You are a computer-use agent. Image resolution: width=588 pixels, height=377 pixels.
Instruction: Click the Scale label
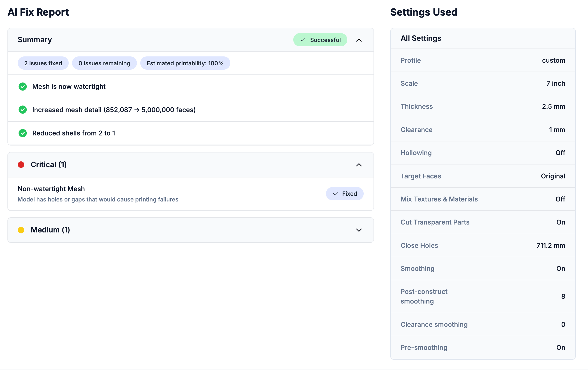coord(409,84)
